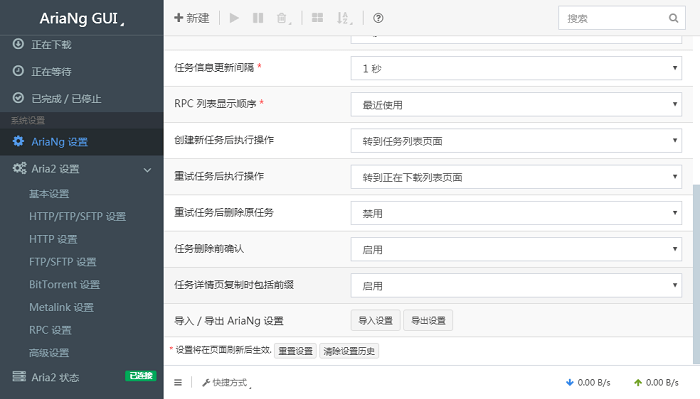Image resolution: width=700 pixels, height=399 pixels.
Task: Click the magnifier search icon
Action: (674, 18)
